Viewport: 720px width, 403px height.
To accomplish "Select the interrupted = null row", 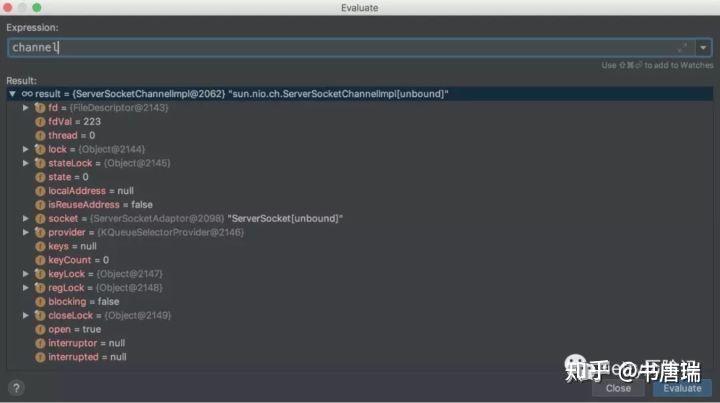I will 360,357.
